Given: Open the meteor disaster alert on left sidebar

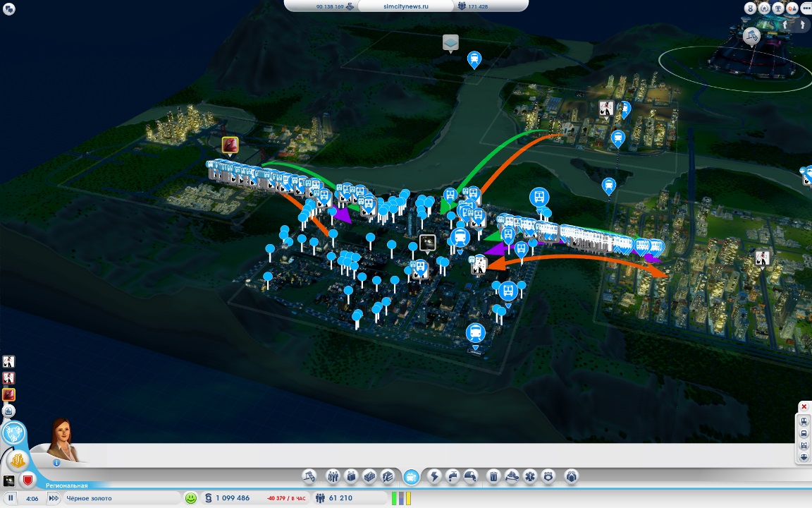Looking at the screenshot, I should click(x=8, y=394).
